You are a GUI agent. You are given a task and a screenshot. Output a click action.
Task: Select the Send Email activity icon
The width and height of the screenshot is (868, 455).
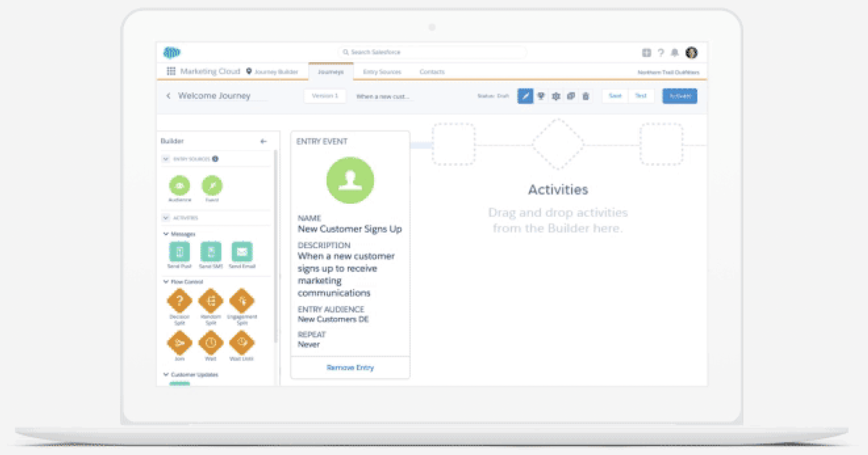pyautogui.click(x=242, y=252)
